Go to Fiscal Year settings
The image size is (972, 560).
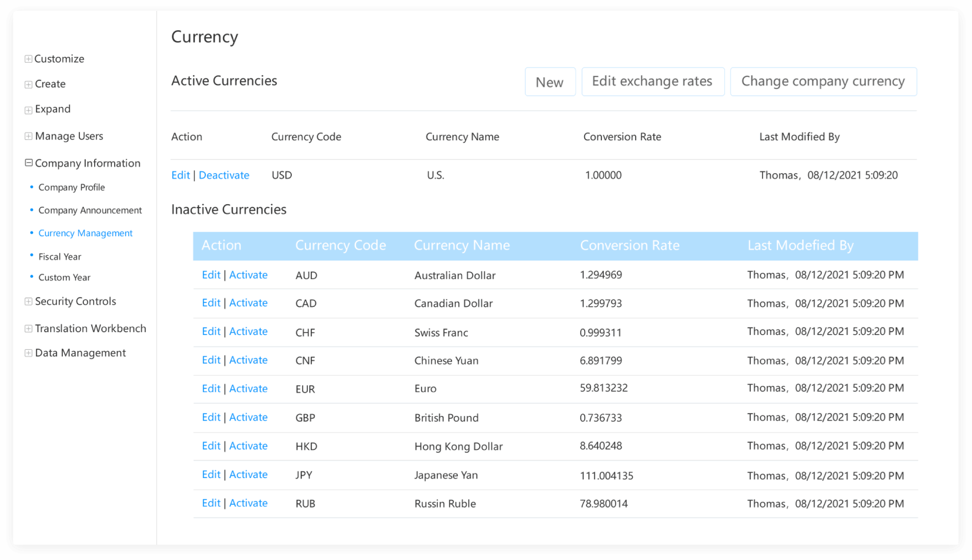pyautogui.click(x=59, y=257)
